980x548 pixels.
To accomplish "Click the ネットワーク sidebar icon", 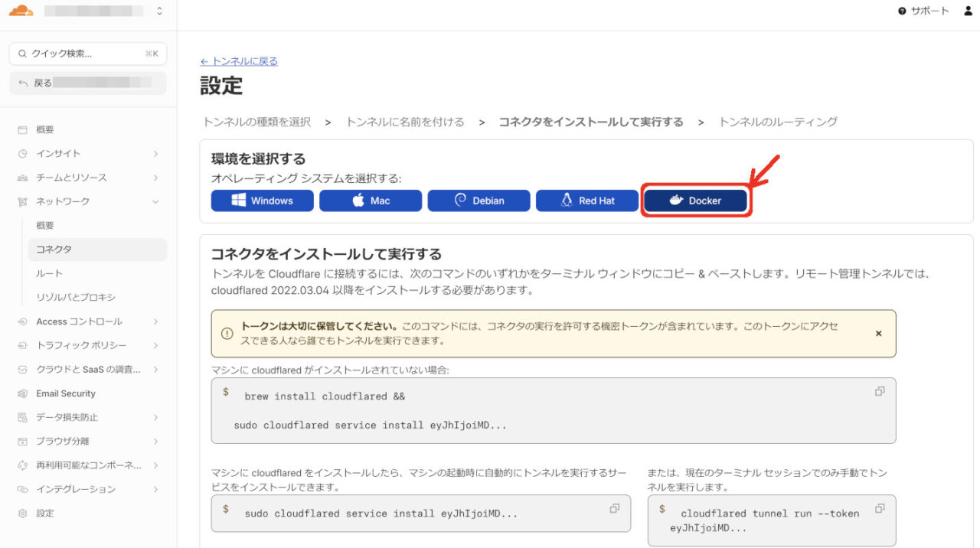I will point(22,201).
